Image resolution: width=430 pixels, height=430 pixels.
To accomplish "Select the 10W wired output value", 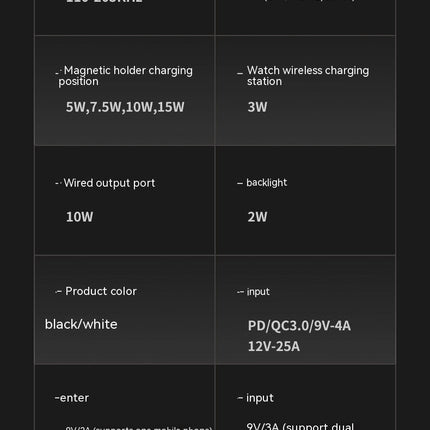I will (x=80, y=217).
